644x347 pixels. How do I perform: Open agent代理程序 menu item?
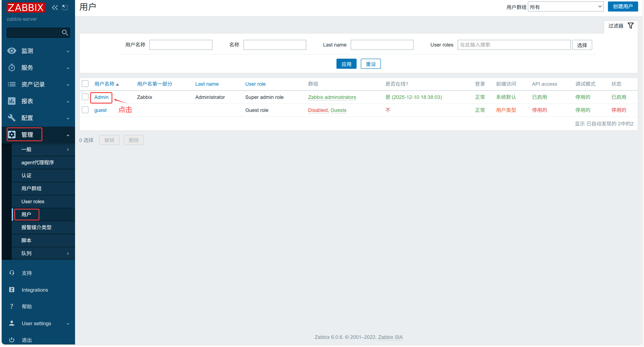point(43,163)
